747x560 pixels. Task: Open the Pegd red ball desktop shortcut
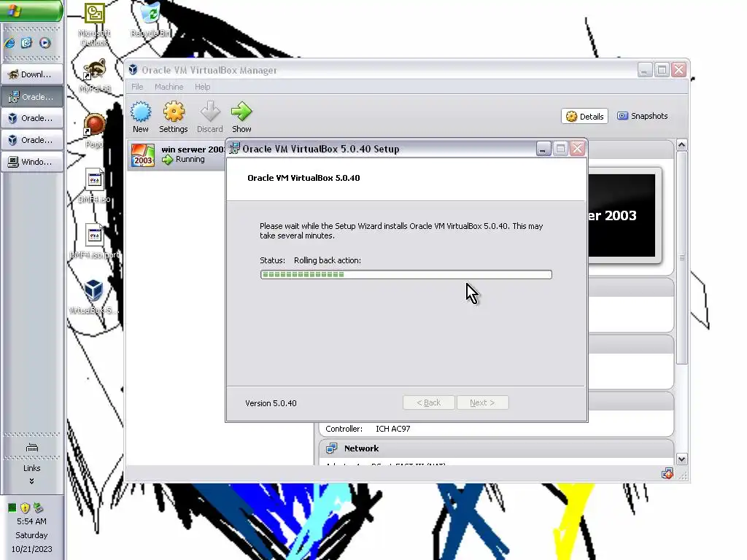click(94, 131)
